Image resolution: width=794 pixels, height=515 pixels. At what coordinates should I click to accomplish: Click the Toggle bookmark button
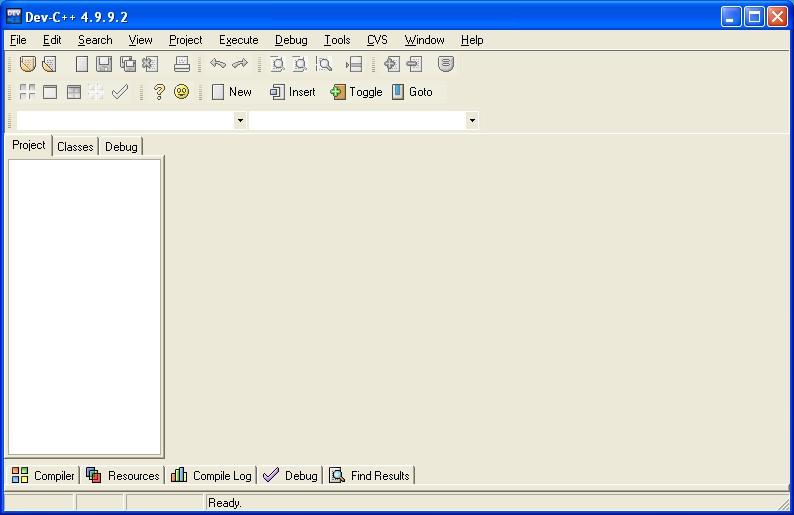coord(356,92)
